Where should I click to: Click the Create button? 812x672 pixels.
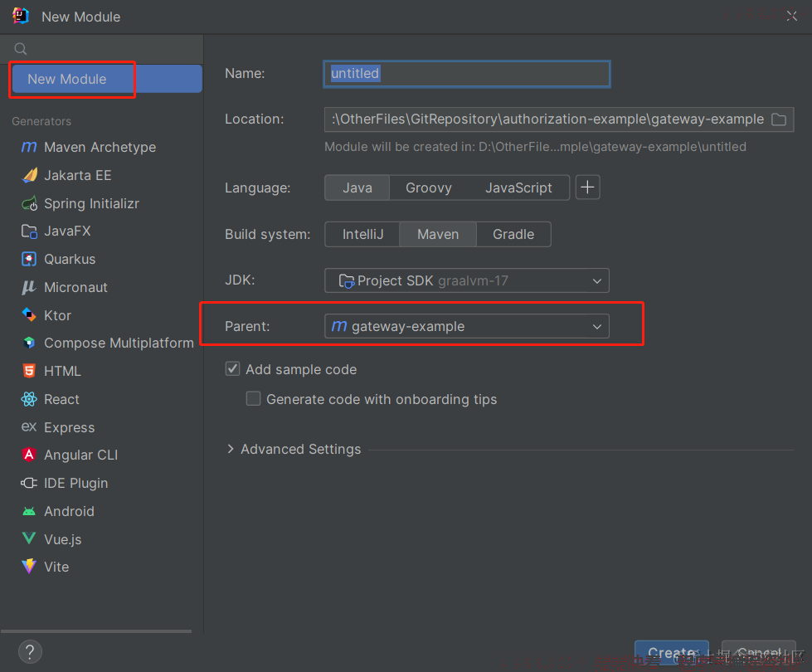click(x=672, y=653)
